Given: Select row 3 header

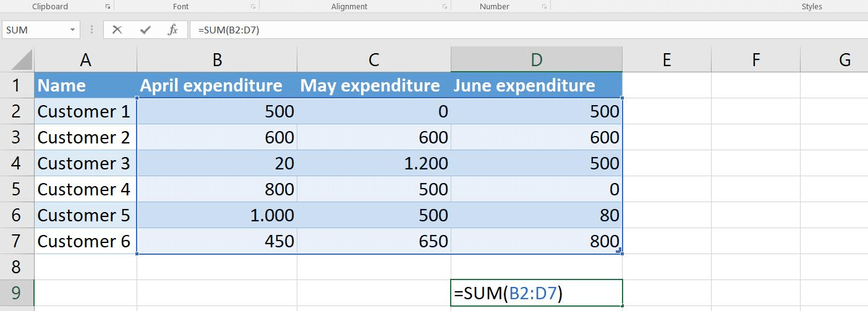Looking at the screenshot, I should pyautogui.click(x=17, y=137).
